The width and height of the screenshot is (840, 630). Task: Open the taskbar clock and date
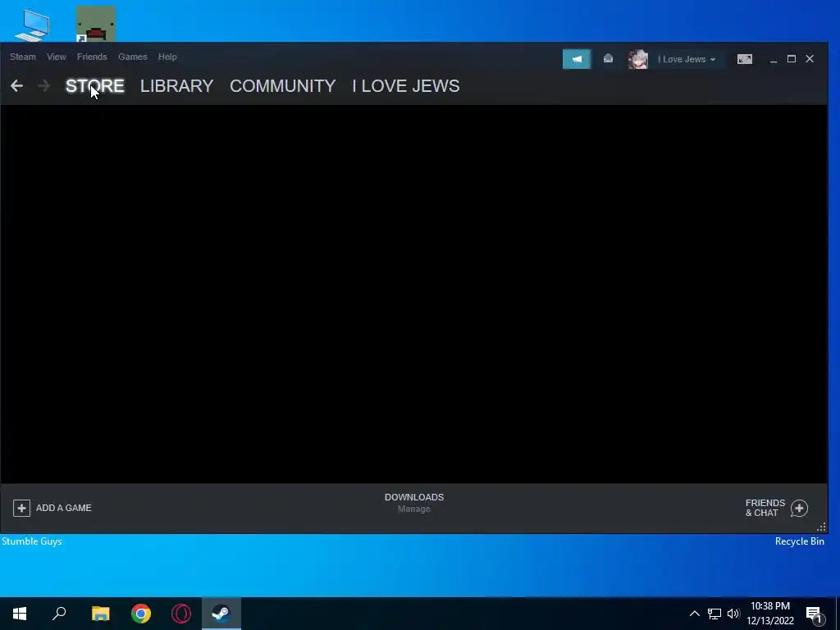(x=770, y=614)
